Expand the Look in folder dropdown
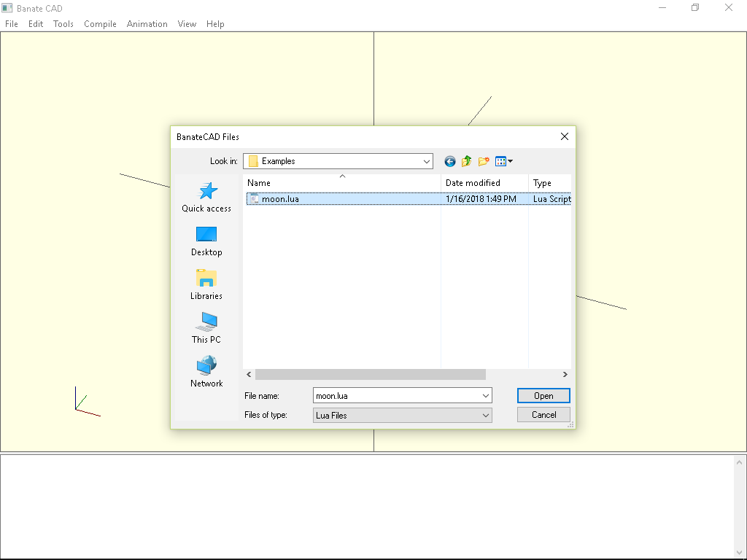Screen dimensions: 747x560 click(426, 161)
